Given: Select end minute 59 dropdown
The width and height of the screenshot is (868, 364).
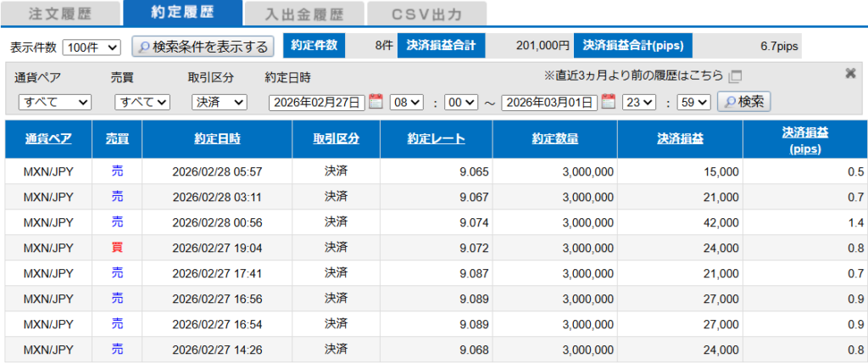Looking at the screenshot, I should 693,103.
